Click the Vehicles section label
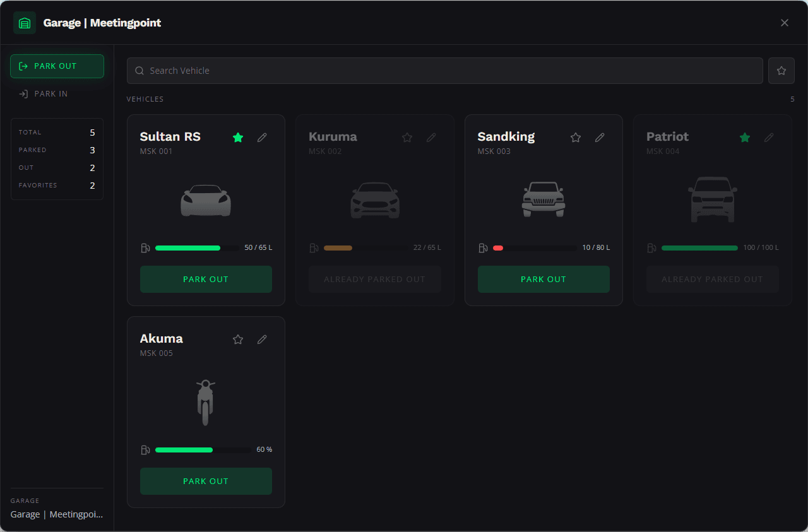The height and width of the screenshot is (532, 808). coord(145,100)
